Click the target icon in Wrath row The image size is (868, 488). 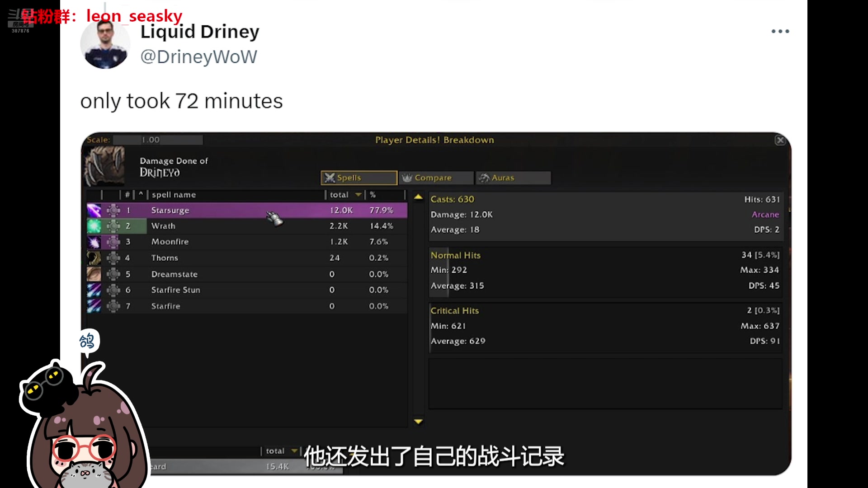tap(113, 226)
